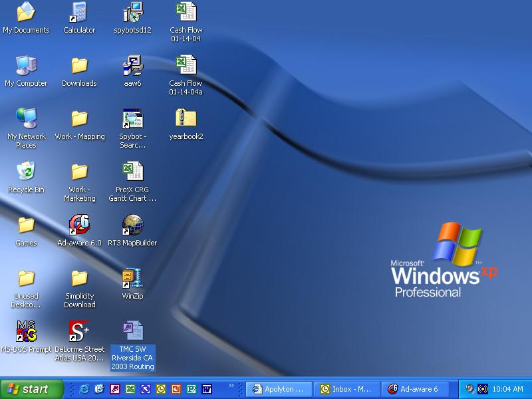The image size is (532, 399).
Task: Select ProjX CRG Gantt Chart file
Action: (132, 172)
